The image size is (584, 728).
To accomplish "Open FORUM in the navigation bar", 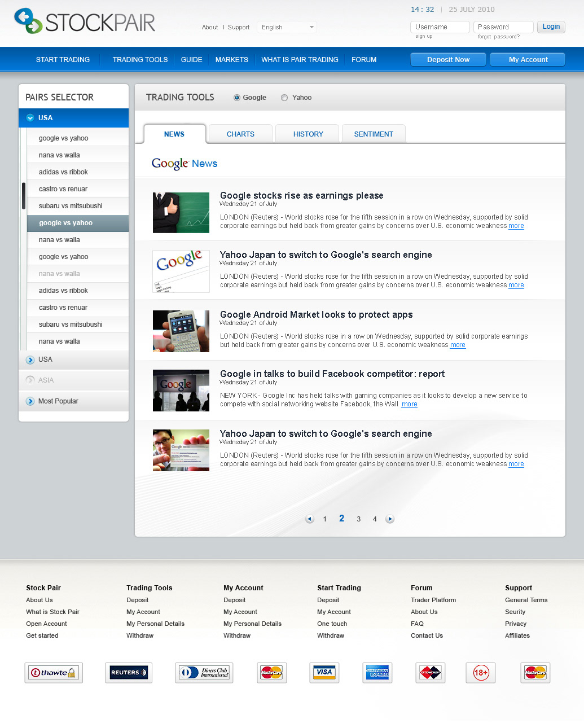I will [364, 60].
